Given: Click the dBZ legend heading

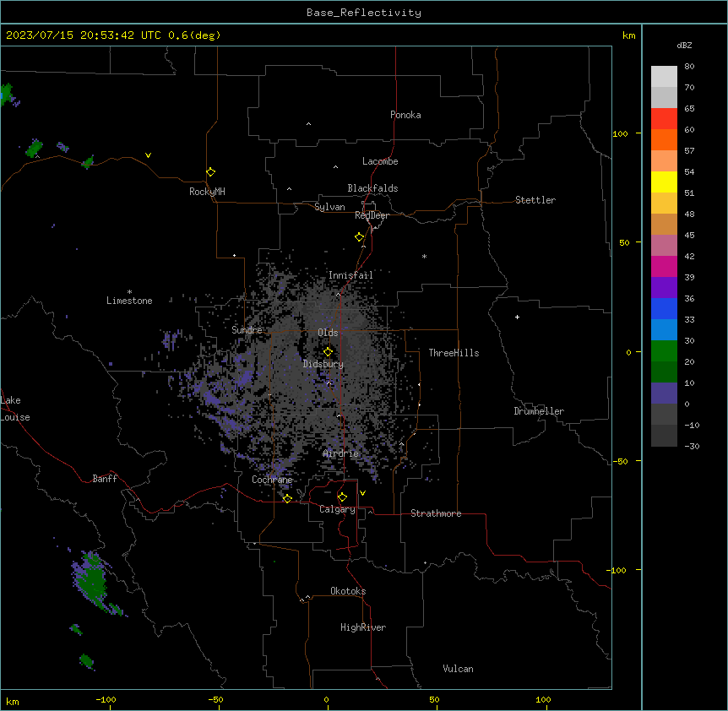Looking at the screenshot, I should coord(684,45).
